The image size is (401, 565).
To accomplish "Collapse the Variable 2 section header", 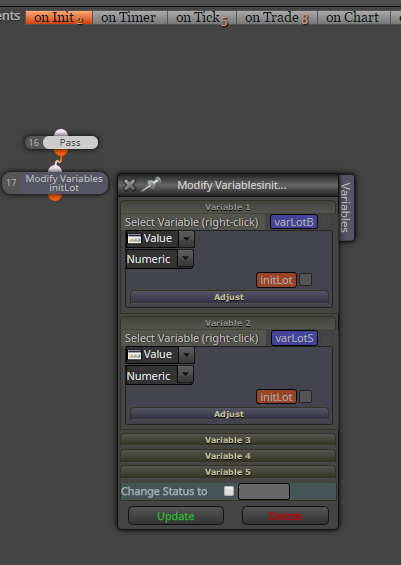I will pos(228,323).
